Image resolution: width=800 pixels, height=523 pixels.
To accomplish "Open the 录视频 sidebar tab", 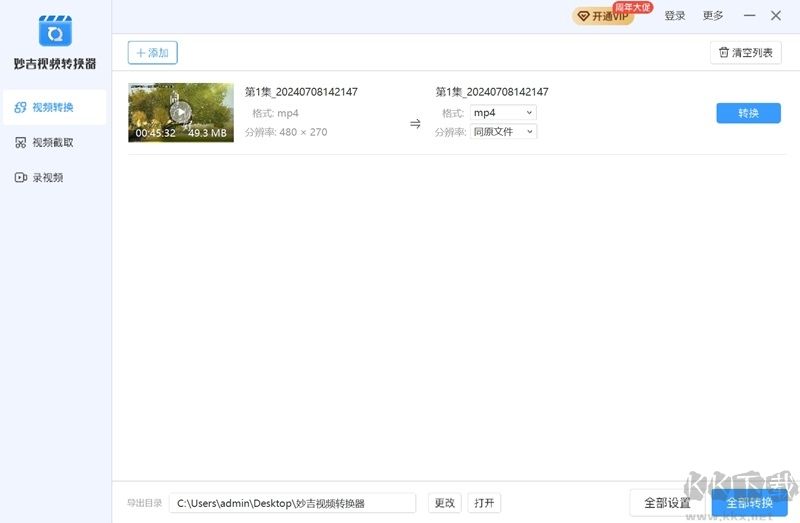I will [39, 178].
